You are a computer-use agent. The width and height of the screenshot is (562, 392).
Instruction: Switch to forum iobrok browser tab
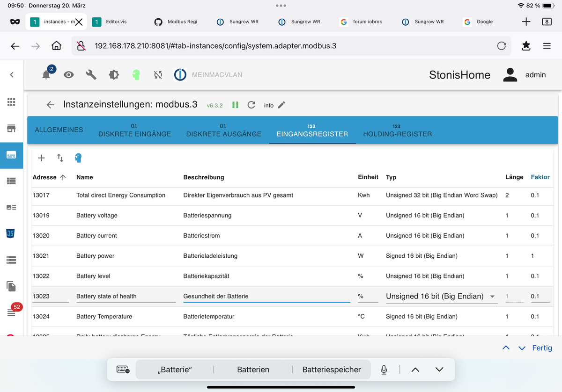click(361, 22)
